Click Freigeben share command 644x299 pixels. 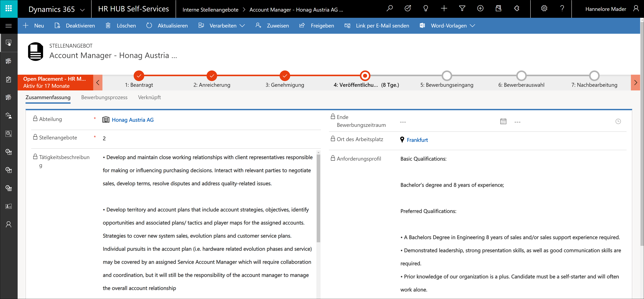(317, 26)
